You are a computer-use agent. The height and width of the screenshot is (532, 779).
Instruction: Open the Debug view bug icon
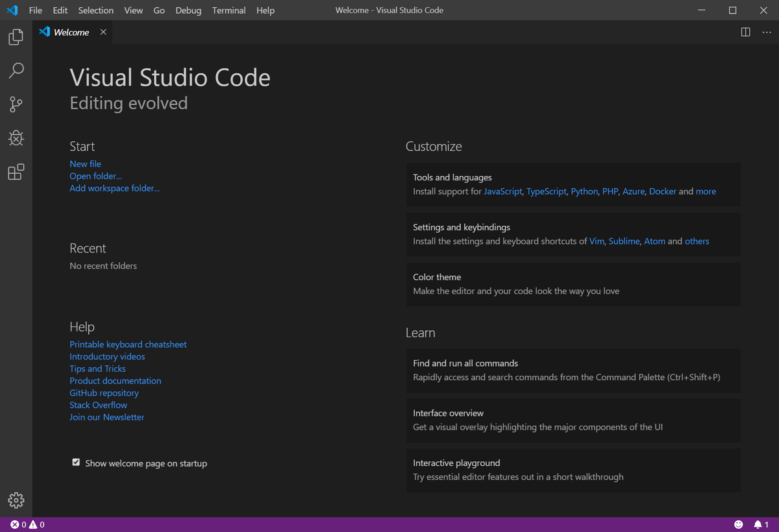point(16,138)
